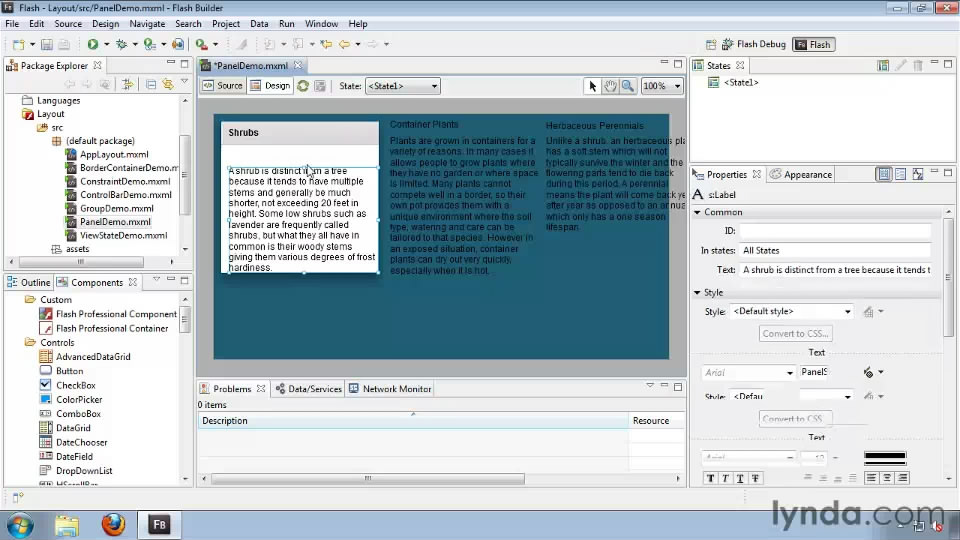Click the New file toolbar icon
The image size is (960, 540).
click(19, 44)
